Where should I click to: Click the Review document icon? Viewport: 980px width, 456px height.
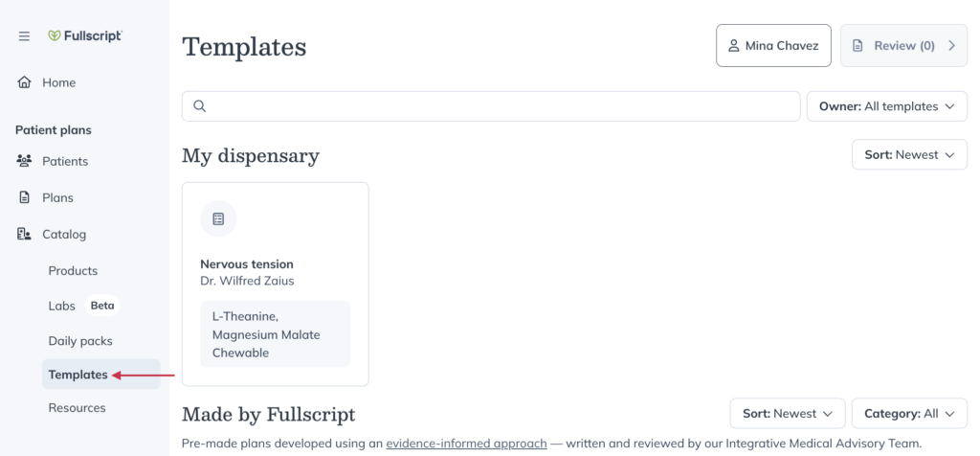pos(858,46)
